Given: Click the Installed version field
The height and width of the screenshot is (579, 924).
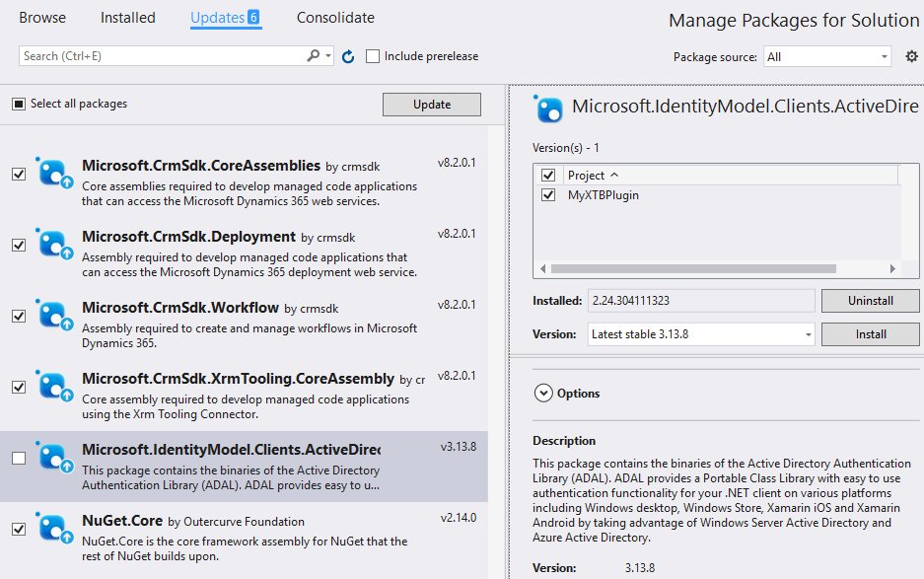Looking at the screenshot, I should pos(701,301).
